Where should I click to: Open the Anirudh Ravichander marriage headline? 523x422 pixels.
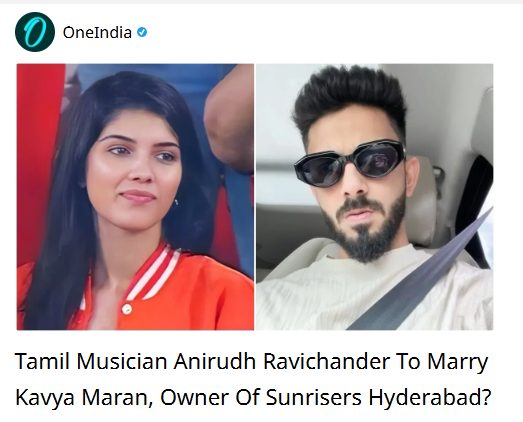tap(252, 379)
